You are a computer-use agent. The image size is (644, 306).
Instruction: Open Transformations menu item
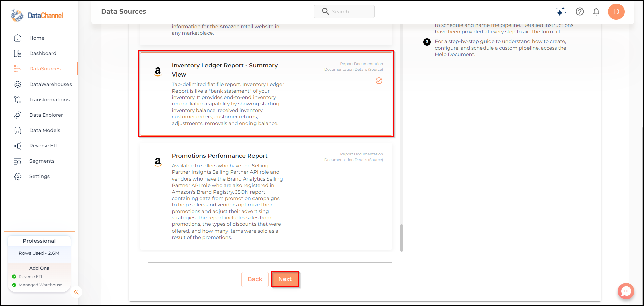coord(49,100)
